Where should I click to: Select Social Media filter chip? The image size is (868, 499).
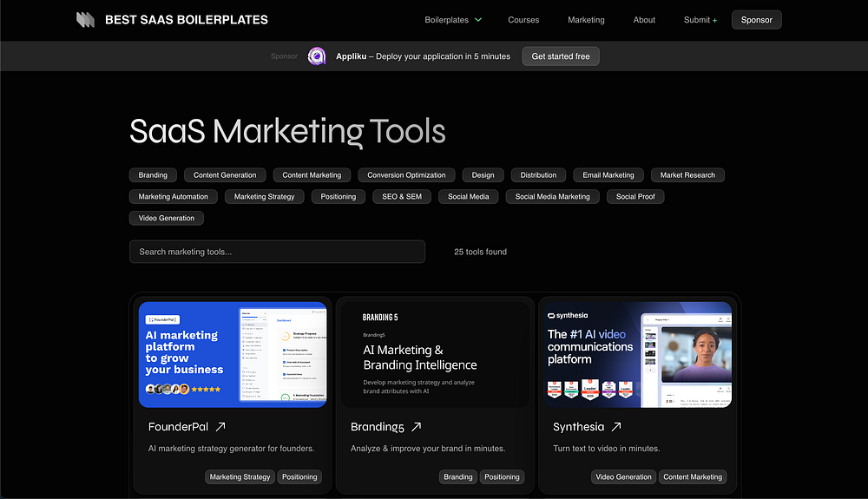pyautogui.click(x=469, y=196)
